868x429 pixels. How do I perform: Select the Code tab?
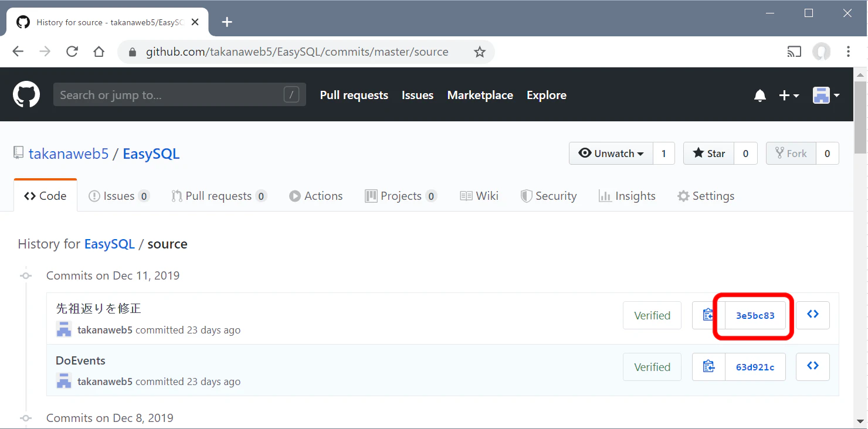click(45, 196)
